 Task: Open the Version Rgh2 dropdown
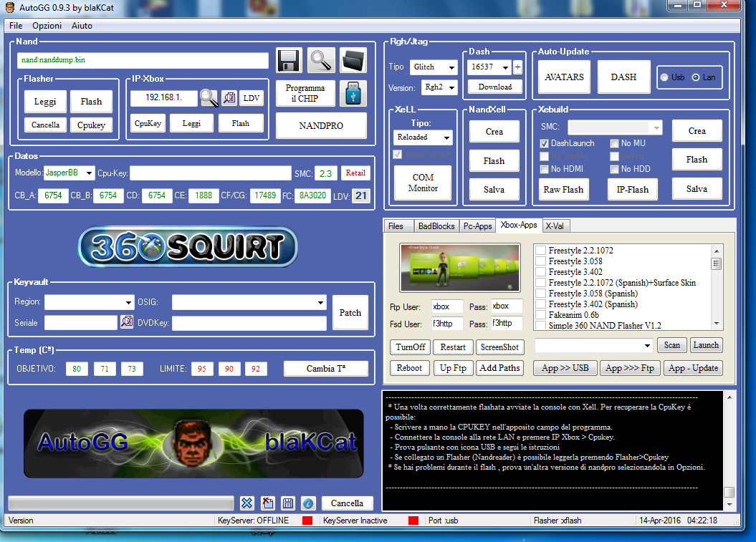[x=451, y=87]
